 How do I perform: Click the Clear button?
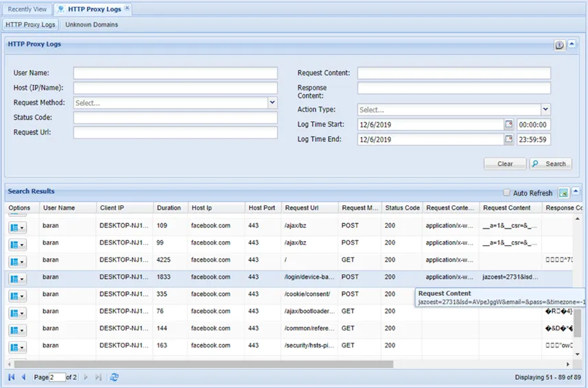505,163
